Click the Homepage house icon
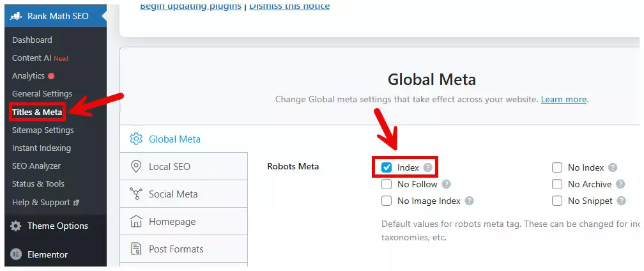 pyautogui.click(x=135, y=221)
